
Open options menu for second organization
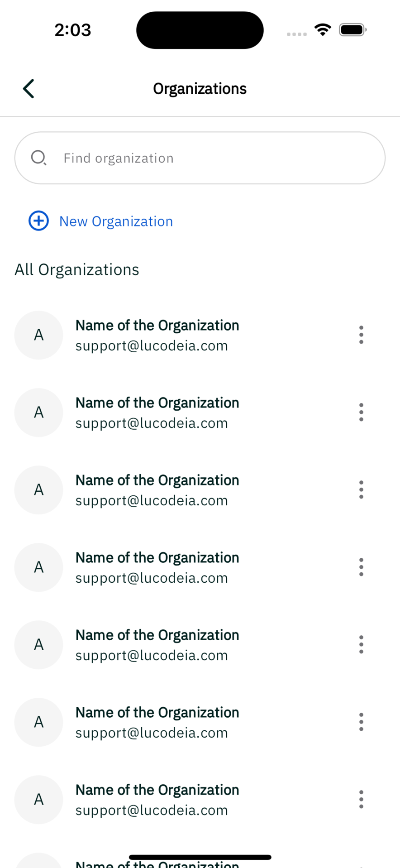361,412
